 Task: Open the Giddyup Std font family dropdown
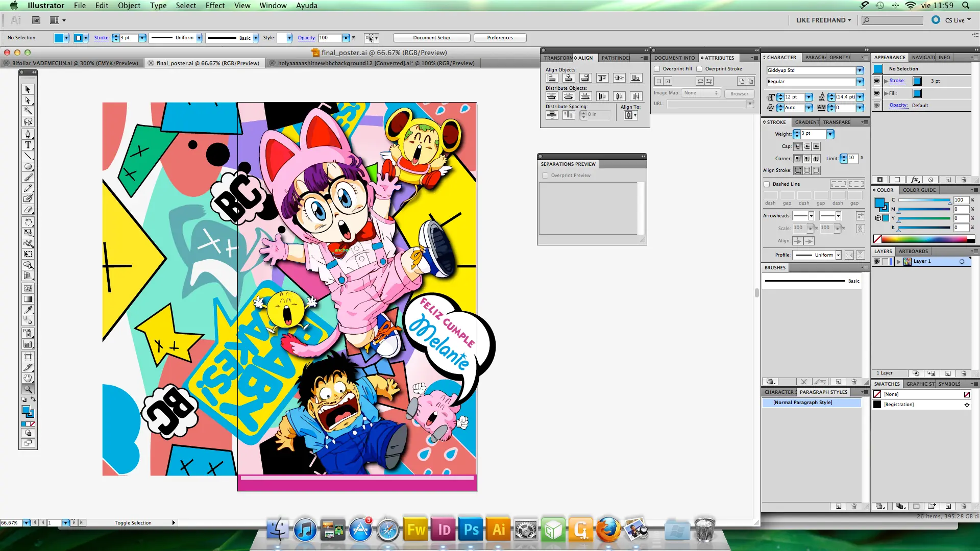click(860, 70)
